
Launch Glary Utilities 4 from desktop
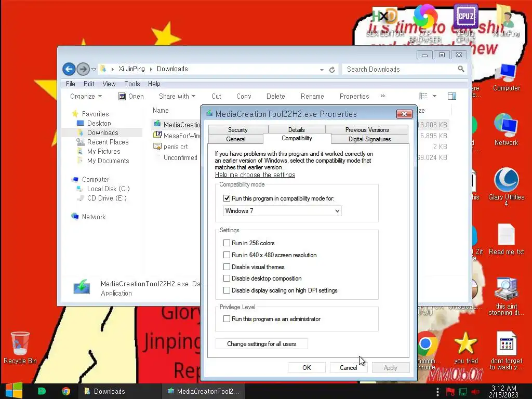506,186
